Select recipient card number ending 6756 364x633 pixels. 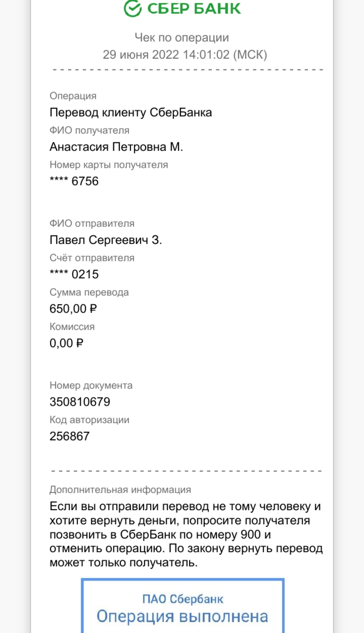(x=74, y=181)
